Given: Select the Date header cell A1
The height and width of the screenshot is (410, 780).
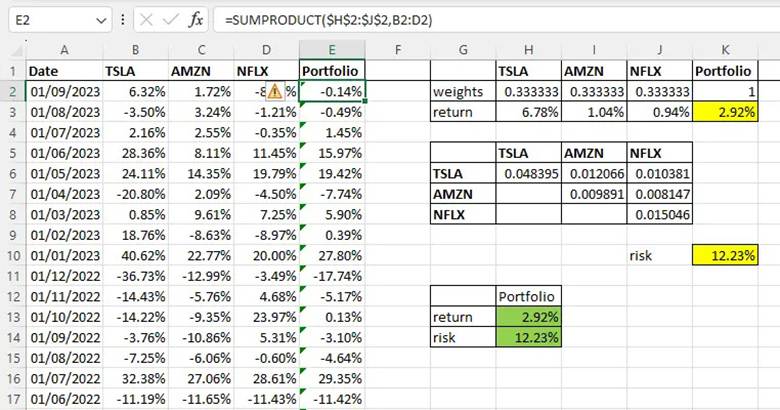Looking at the screenshot, I should (63, 71).
